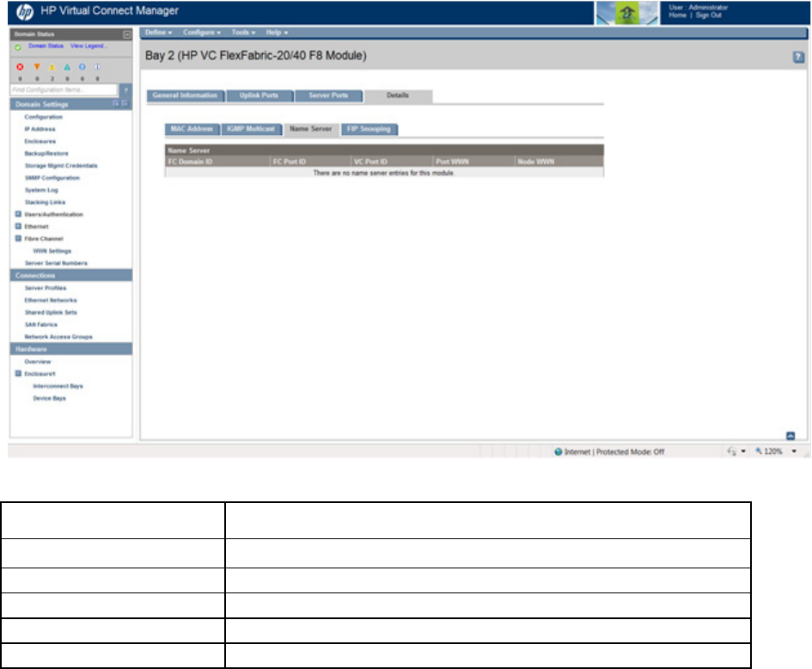Click the blue question-mark unknown status icon
This screenshot has width=812, height=669.
(82, 67)
